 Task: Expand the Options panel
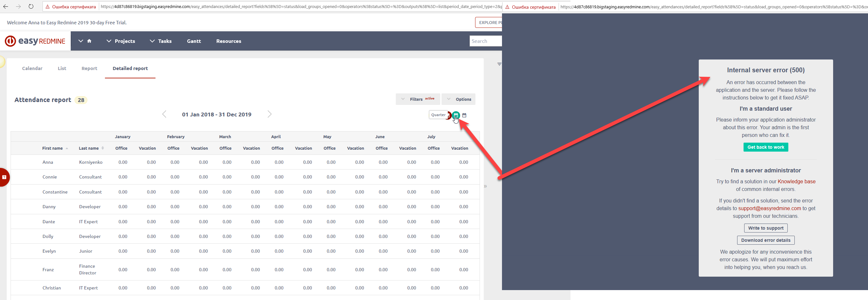[458, 99]
